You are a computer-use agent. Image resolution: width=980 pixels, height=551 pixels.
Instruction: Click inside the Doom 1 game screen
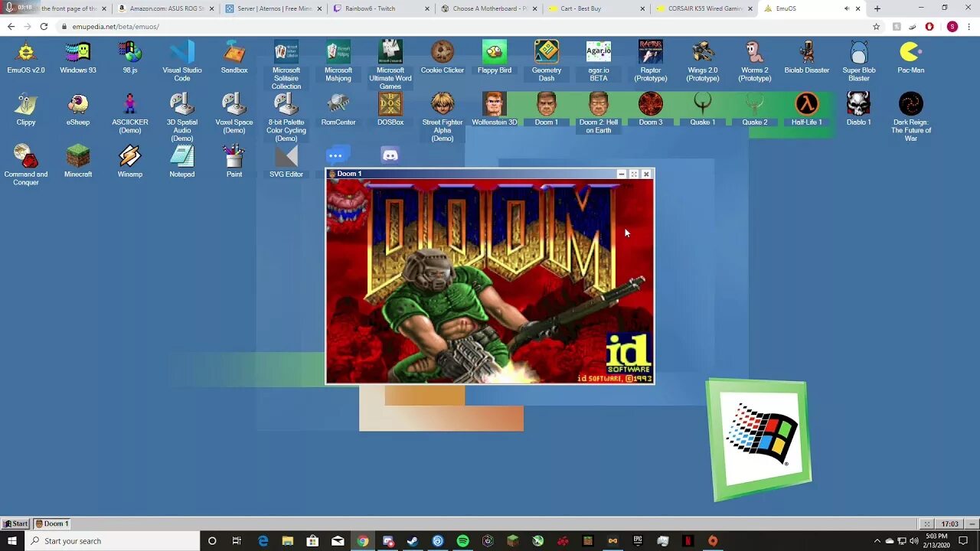pyautogui.click(x=490, y=281)
